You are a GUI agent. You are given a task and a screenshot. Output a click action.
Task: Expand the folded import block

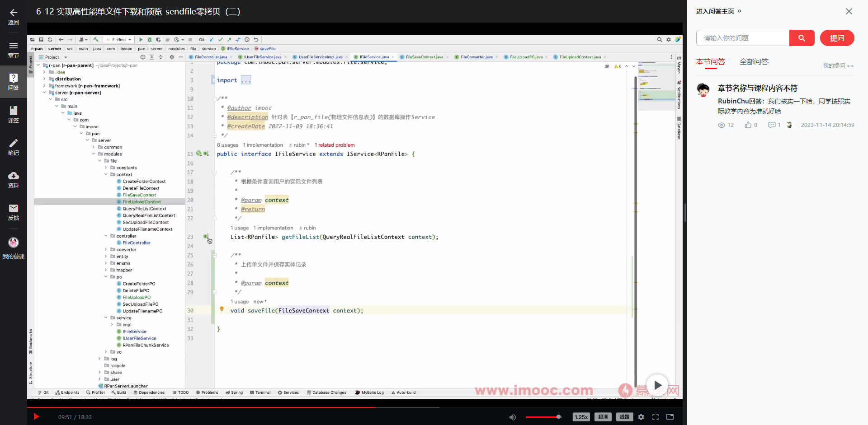coord(246,80)
